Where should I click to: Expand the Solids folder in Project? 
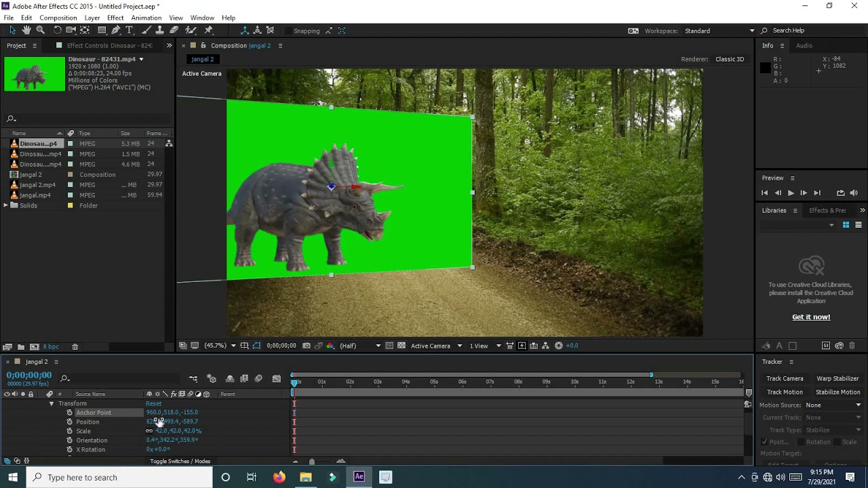pyautogui.click(x=5, y=205)
